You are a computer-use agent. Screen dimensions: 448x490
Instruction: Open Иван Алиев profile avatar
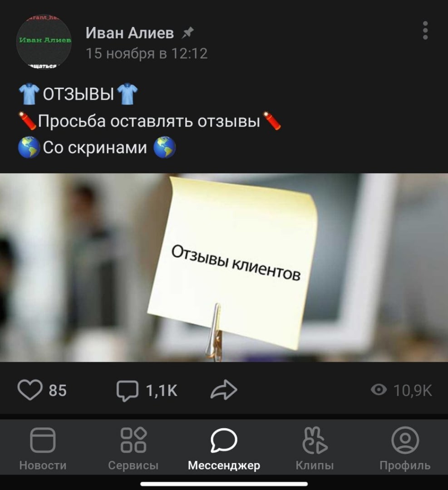click(44, 41)
